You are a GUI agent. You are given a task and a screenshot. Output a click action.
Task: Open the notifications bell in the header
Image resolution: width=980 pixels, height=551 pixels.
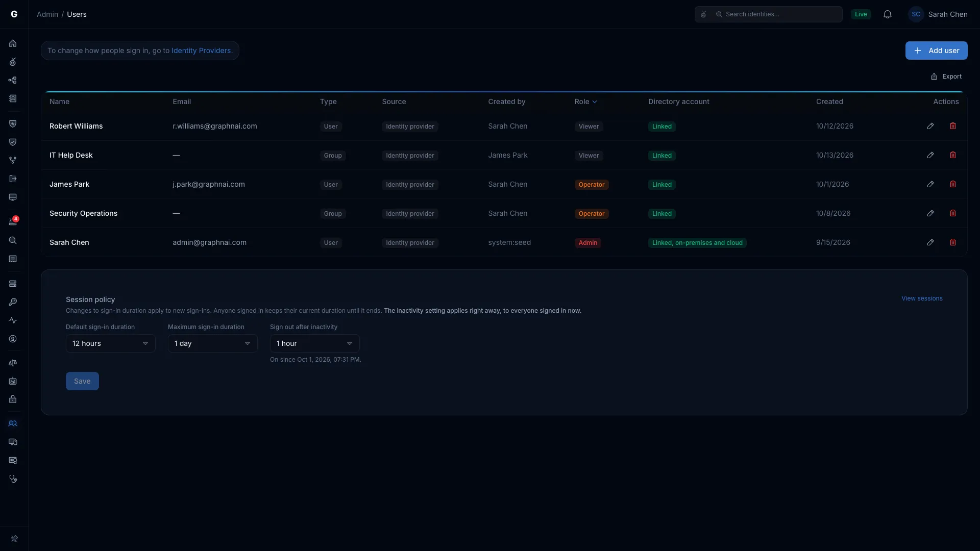pyautogui.click(x=888, y=14)
